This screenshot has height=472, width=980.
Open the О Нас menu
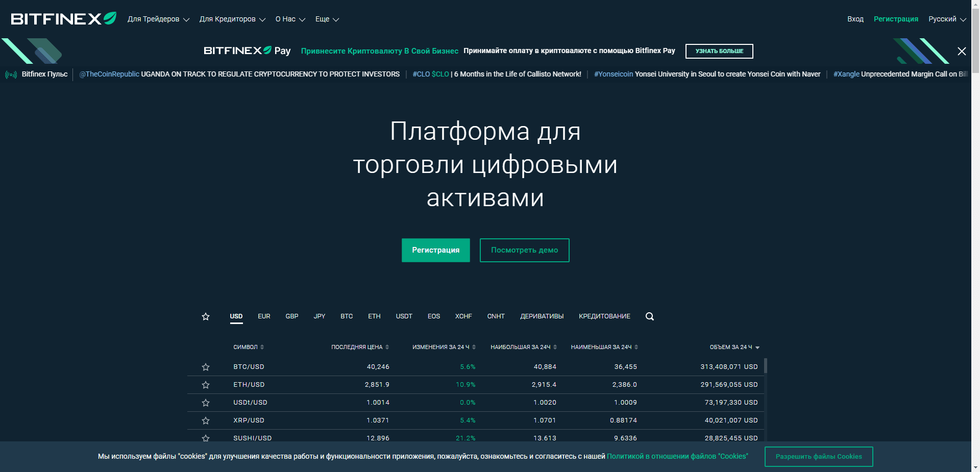[289, 19]
